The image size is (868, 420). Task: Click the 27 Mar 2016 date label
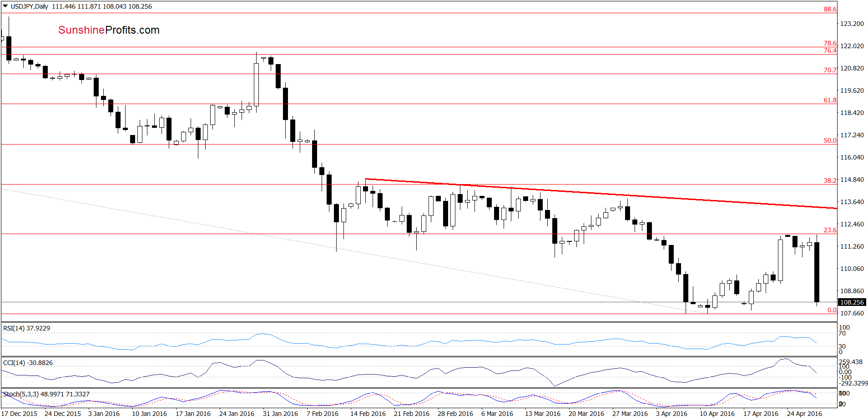[630, 414]
